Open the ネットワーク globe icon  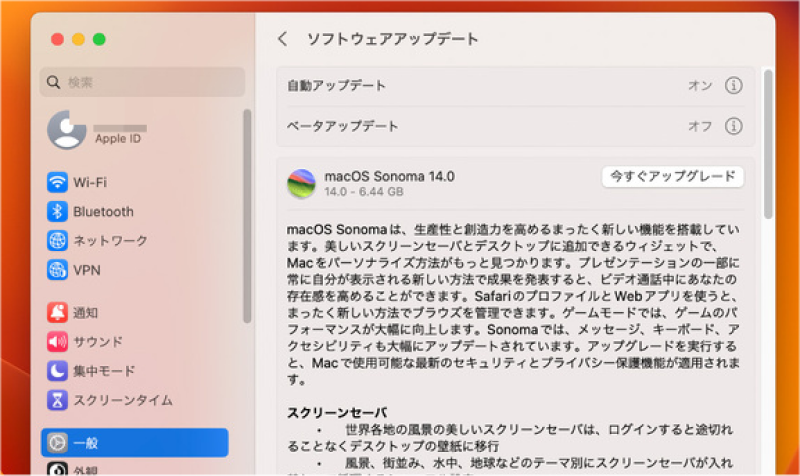[57, 240]
